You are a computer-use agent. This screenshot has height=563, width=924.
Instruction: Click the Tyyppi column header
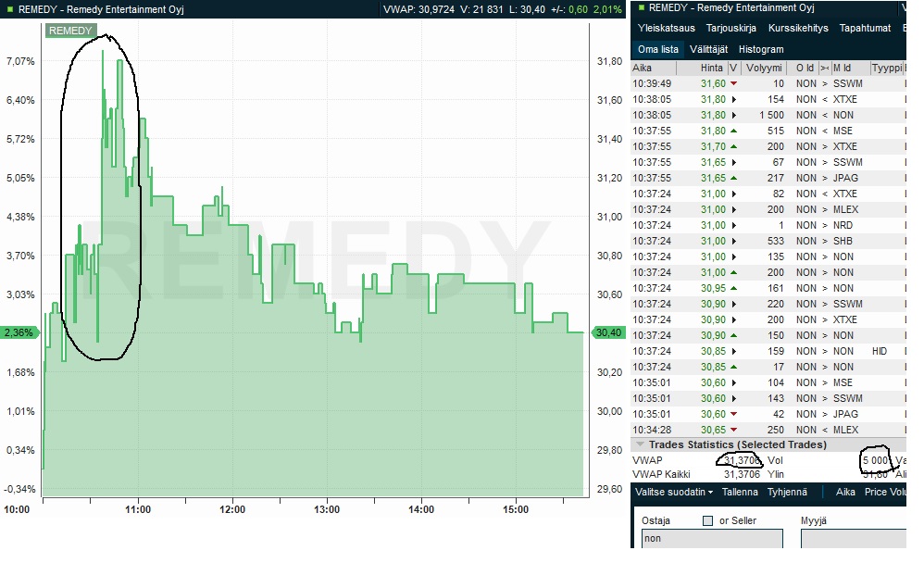886,68
